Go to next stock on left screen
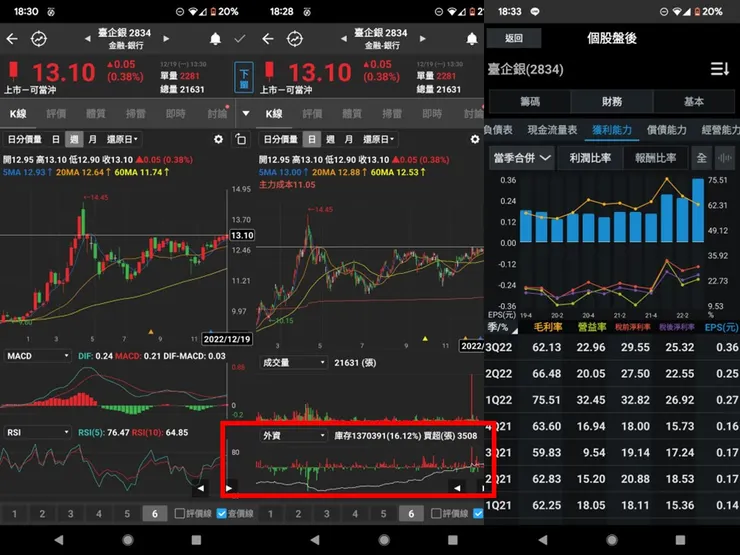This screenshot has width=740, height=555. 166,39
